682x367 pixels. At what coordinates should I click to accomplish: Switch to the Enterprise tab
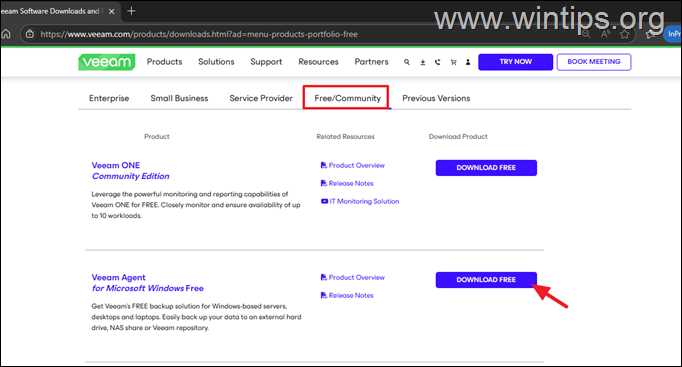point(109,98)
